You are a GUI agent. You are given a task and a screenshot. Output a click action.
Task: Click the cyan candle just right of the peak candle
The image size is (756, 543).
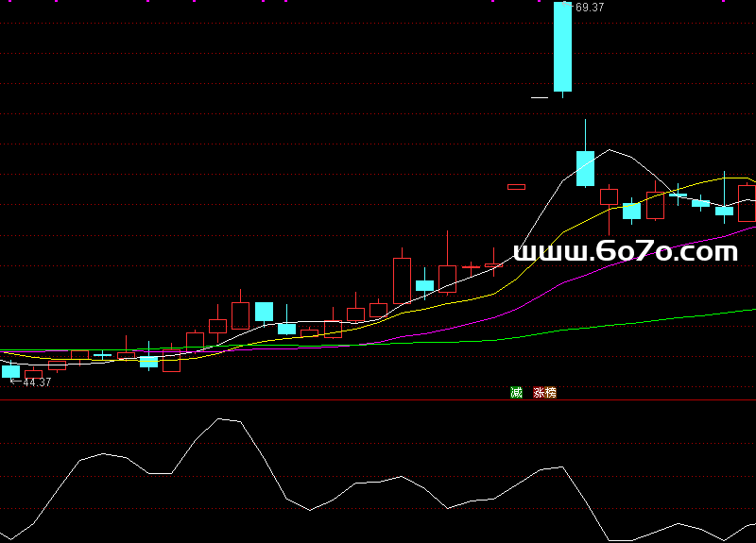(586, 167)
